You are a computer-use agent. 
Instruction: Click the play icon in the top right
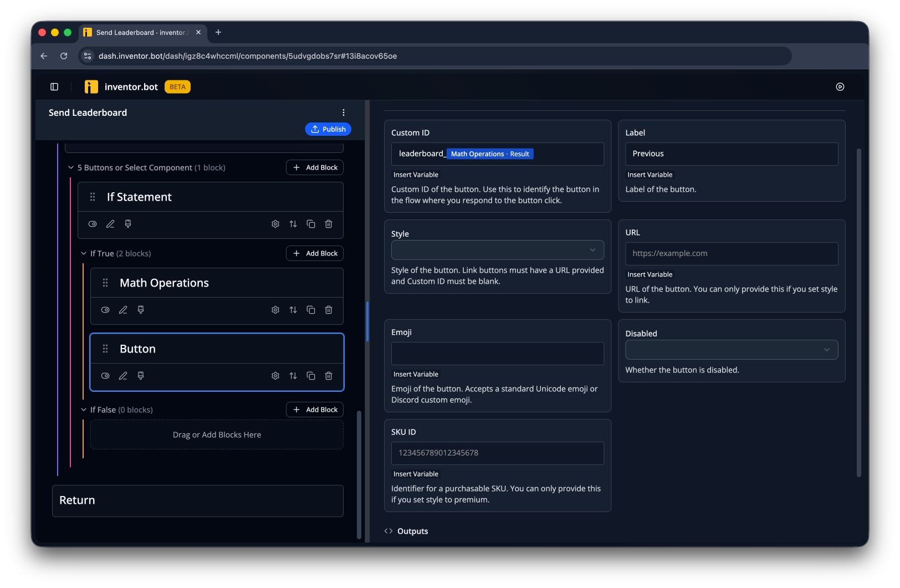click(x=840, y=87)
